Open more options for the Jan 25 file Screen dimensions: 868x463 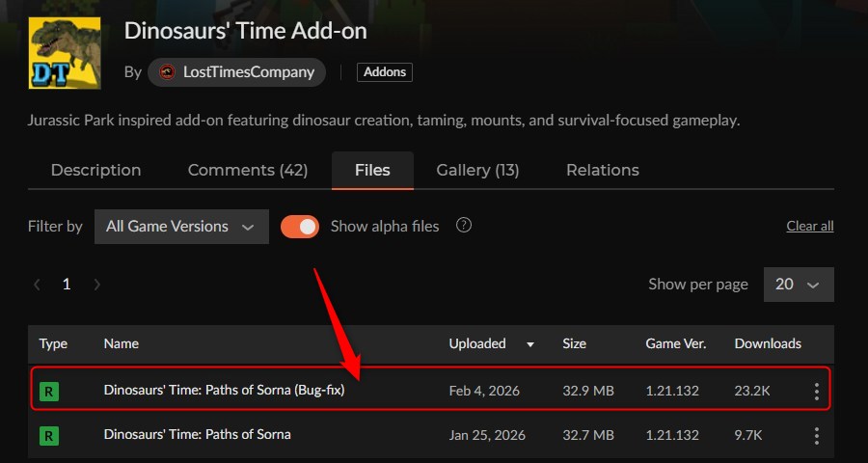click(x=816, y=436)
